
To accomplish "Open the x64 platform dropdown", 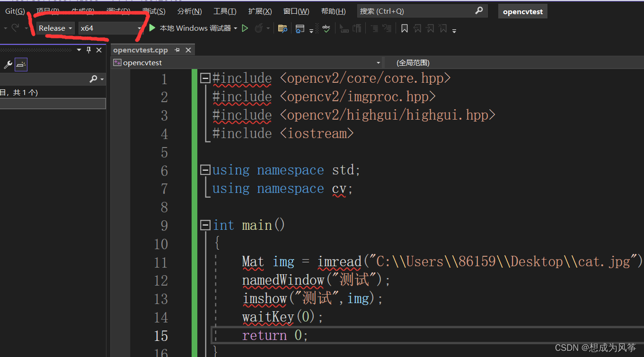I will tap(110, 28).
